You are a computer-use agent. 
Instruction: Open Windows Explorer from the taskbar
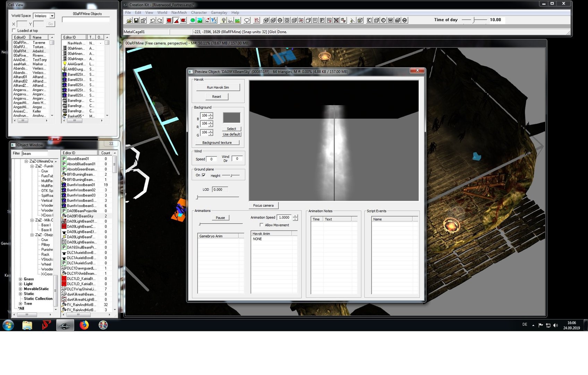coord(27,325)
